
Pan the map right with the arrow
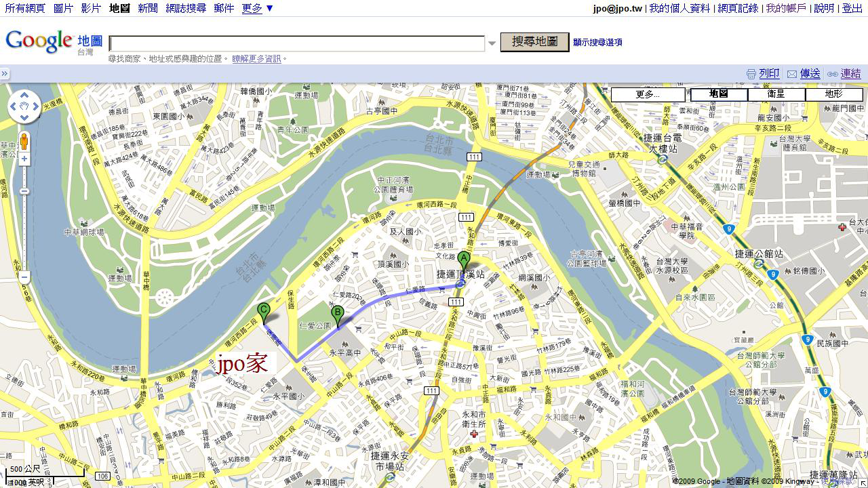[35, 106]
